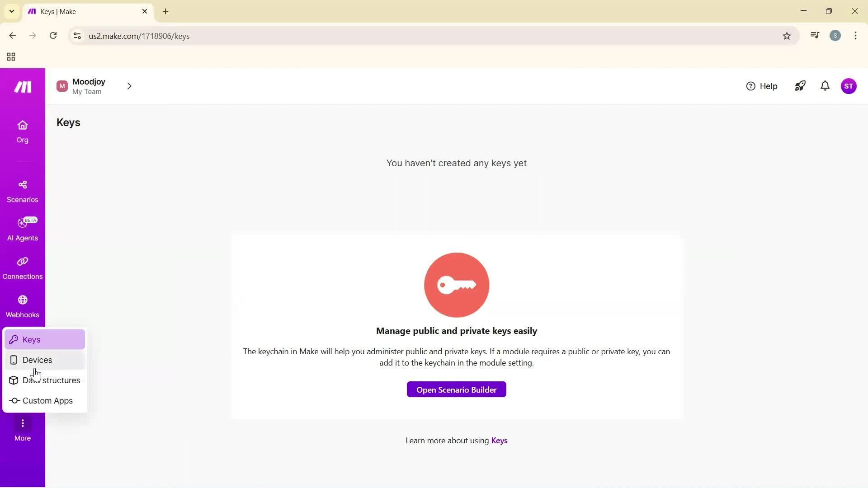Select AI Agents from the sidebar
Viewport: 868px width, 488px height.
click(22, 230)
